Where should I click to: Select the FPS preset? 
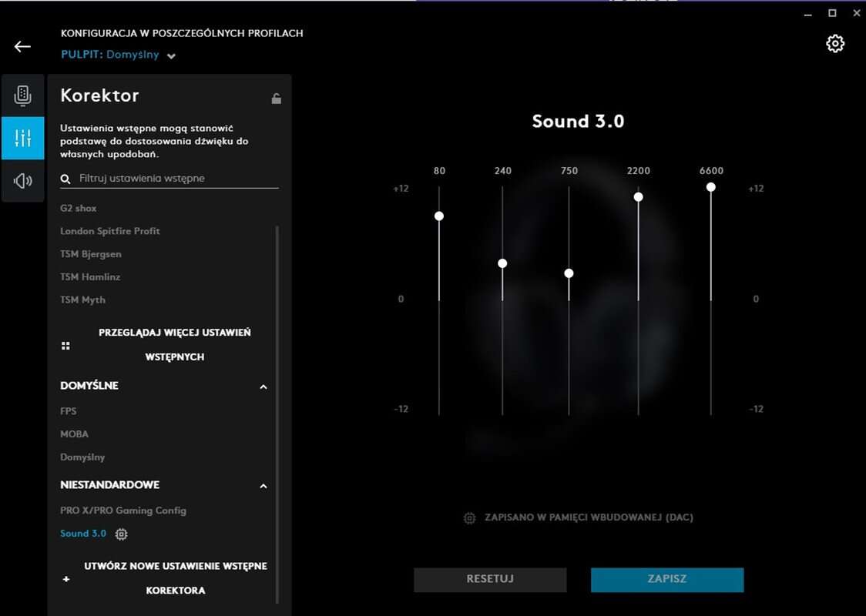point(69,411)
